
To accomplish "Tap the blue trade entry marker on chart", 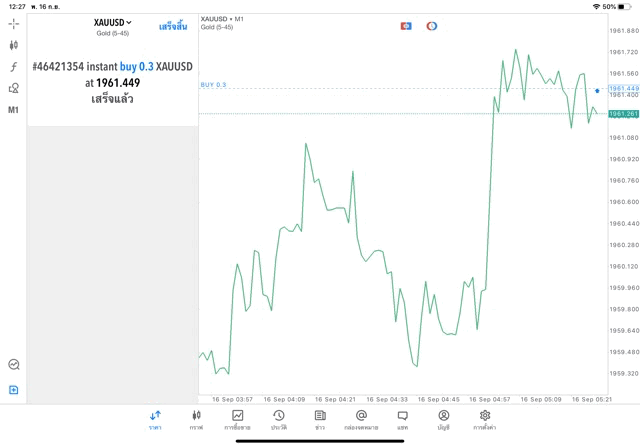I will (x=597, y=91).
